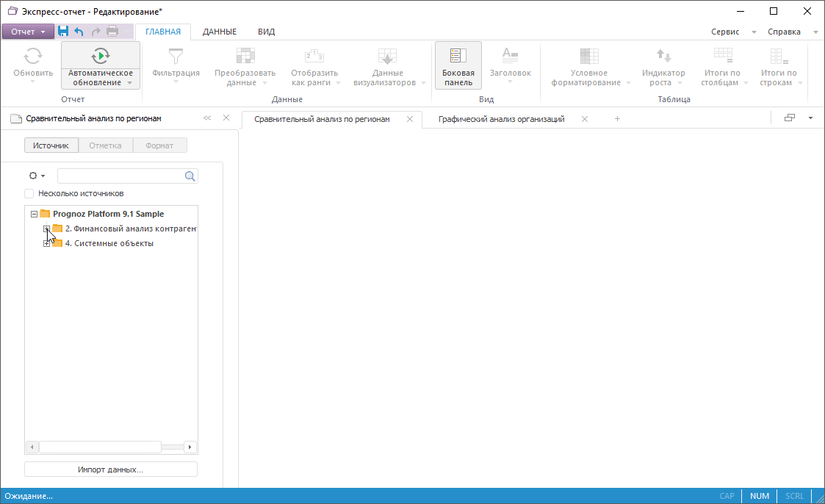Open the Графический анализ организаций sheet tab
Screen dimensions: 825x504
[x=502, y=119]
